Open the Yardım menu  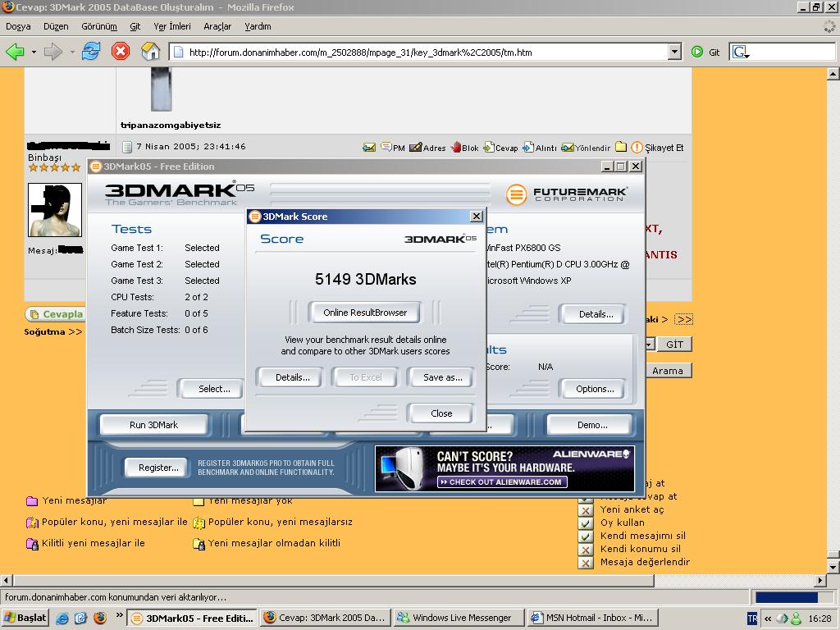click(258, 26)
